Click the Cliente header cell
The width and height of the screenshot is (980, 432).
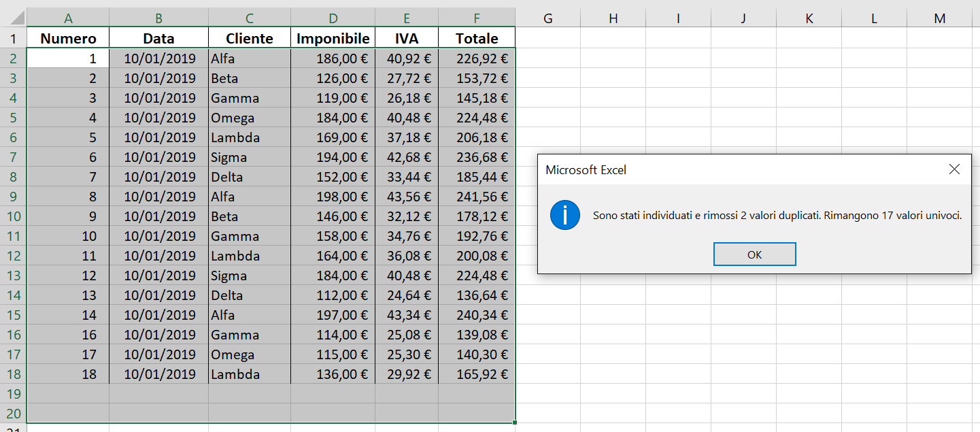tap(250, 38)
